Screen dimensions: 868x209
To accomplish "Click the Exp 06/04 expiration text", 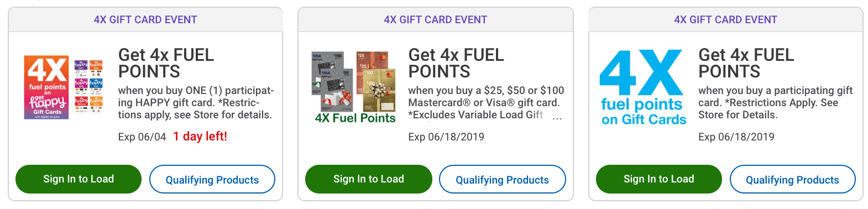I will point(142,137).
